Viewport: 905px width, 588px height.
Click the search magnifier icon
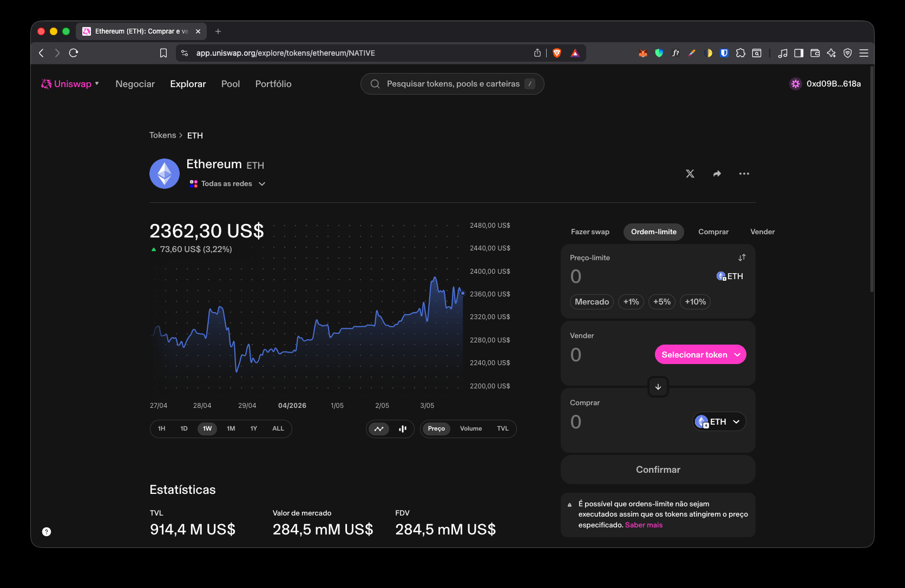click(x=375, y=84)
